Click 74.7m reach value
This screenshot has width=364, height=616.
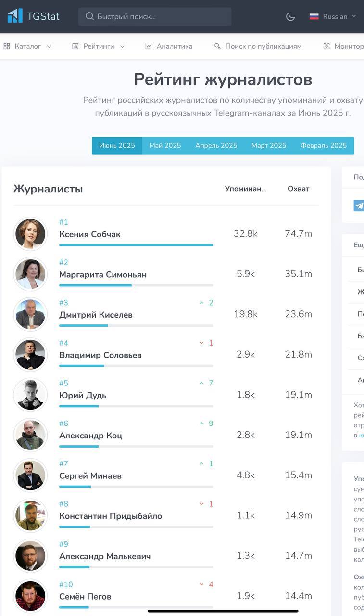point(299,234)
